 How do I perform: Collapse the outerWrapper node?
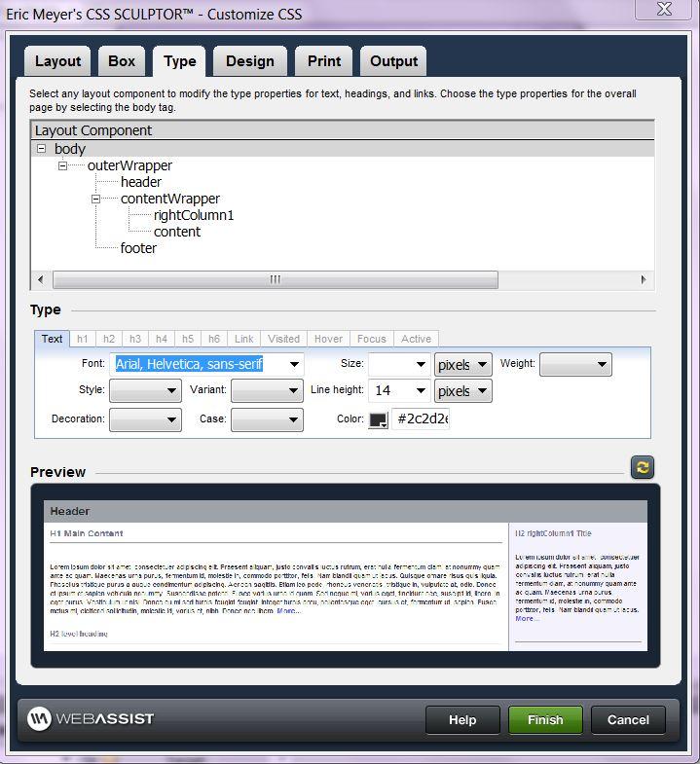[63, 165]
